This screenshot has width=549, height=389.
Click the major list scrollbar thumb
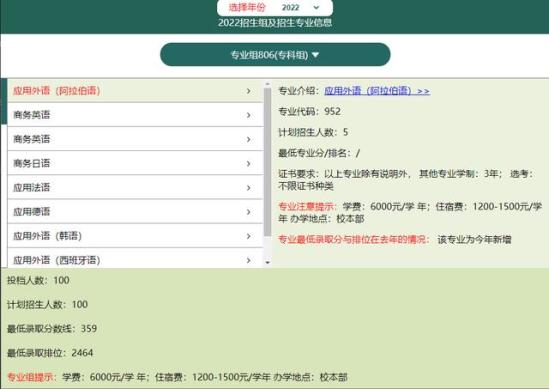267,161
